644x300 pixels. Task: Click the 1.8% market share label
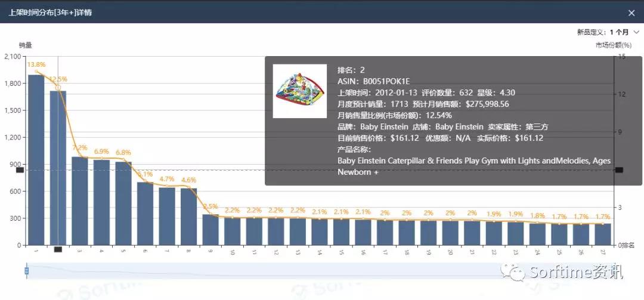[538, 215]
